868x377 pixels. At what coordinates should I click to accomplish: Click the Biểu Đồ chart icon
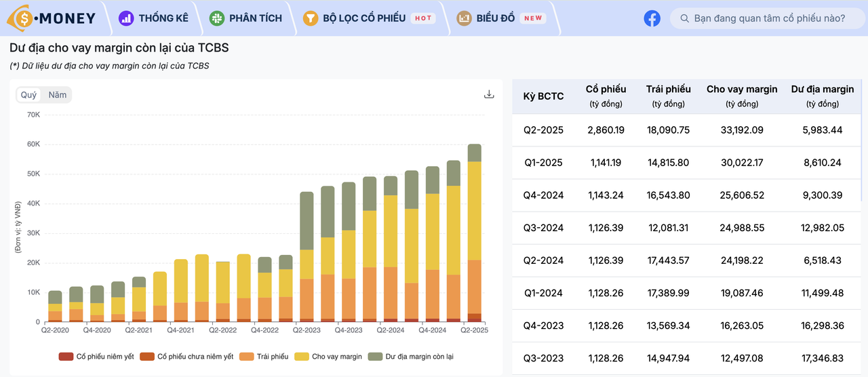click(x=465, y=18)
